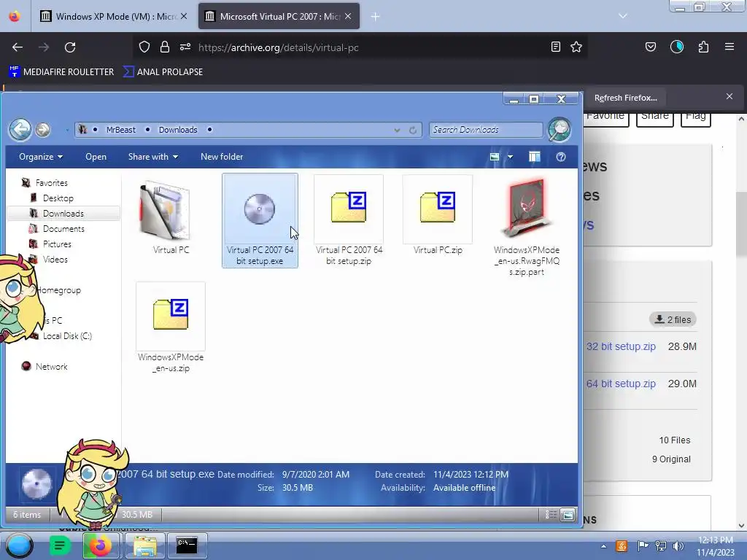747x560 pixels.
Task: Select the WindowsXPMode_en-us zip.part file
Action: pyautogui.click(x=527, y=226)
